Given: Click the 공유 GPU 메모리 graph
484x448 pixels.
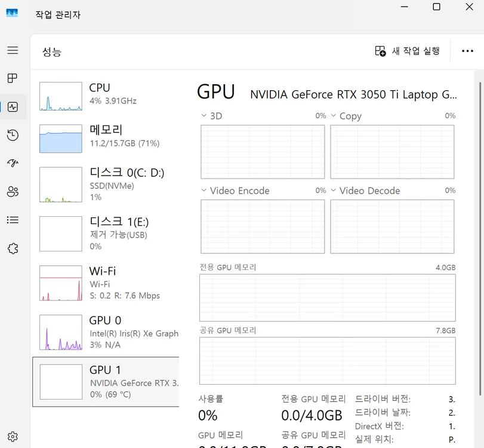Looking at the screenshot, I should (x=328, y=361).
